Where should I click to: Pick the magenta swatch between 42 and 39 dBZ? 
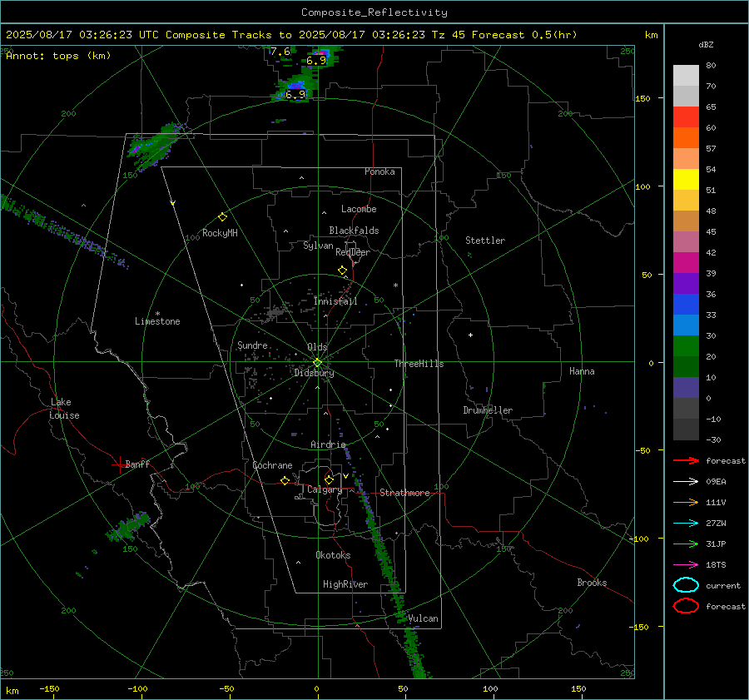[x=686, y=263]
